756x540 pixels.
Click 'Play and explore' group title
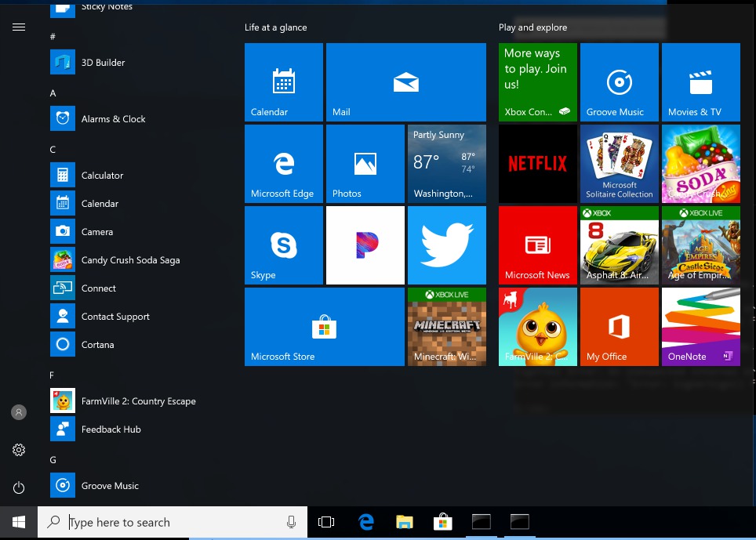coord(532,27)
